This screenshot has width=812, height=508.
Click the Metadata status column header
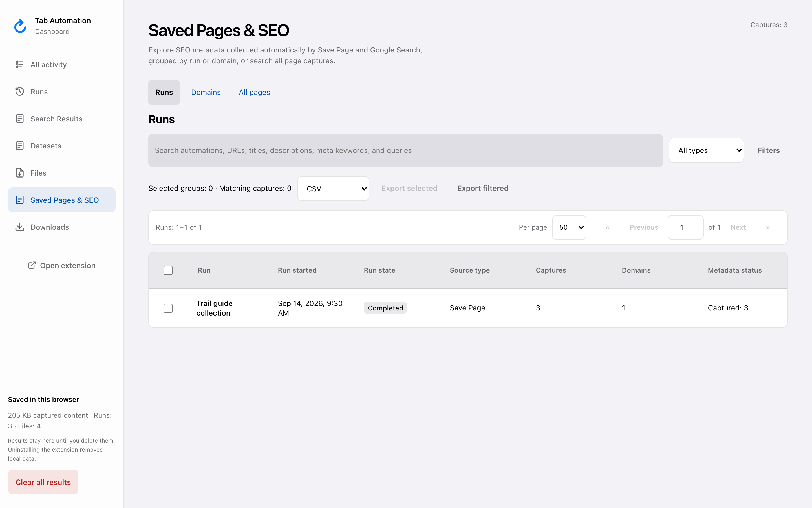point(734,270)
